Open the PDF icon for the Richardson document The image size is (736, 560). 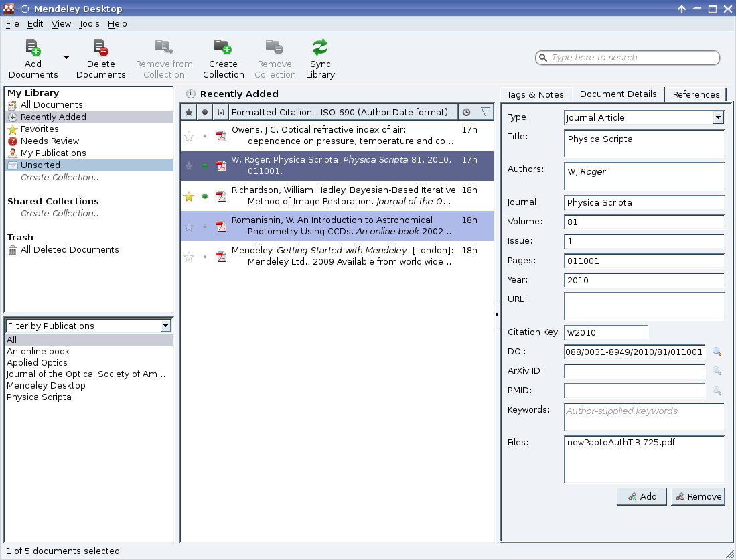coord(220,196)
